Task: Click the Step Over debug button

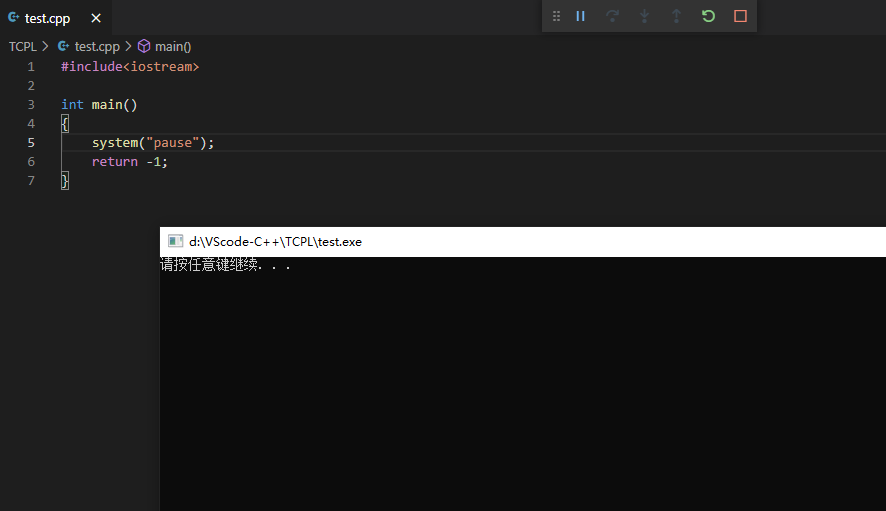Action: point(612,16)
